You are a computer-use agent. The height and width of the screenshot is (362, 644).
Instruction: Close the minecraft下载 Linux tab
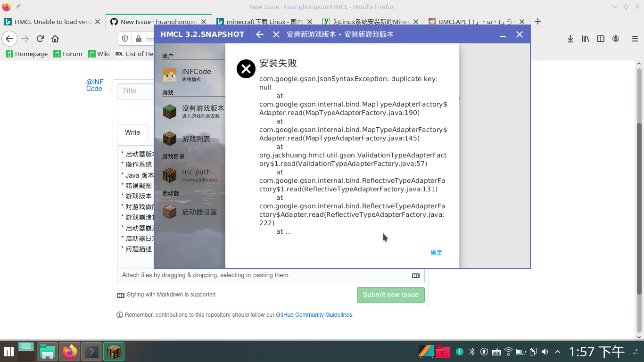coord(309,22)
